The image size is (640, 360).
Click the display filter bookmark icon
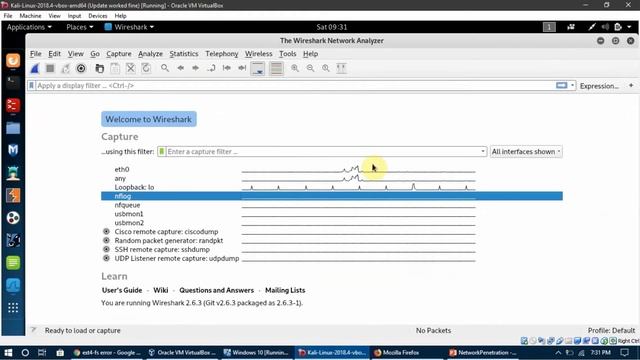[31, 86]
